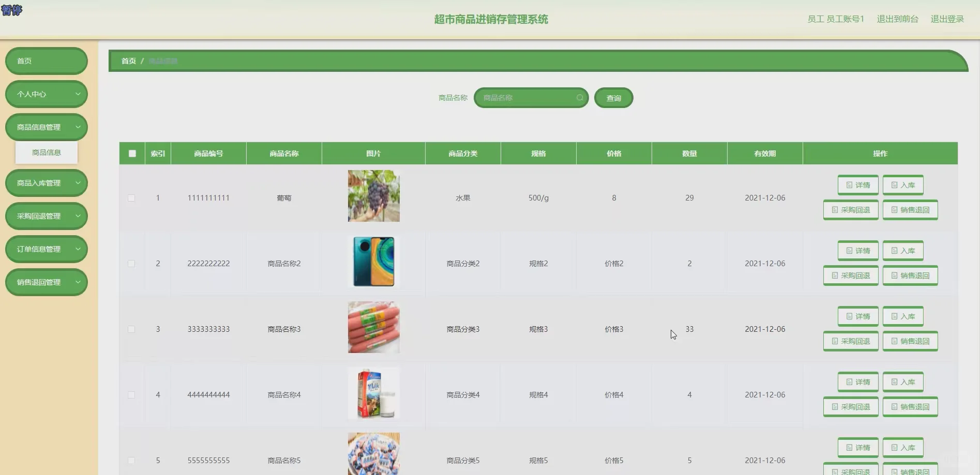The width and height of the screenshot is (980, 475).
Task: Click the 暂停 icon at top left
Action: pos(12,10)
